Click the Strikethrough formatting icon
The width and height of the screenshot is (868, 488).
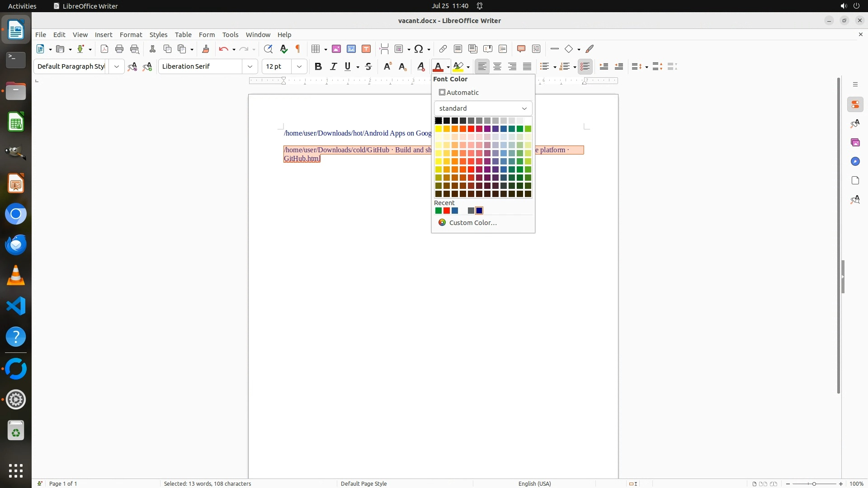pos(368,66)
